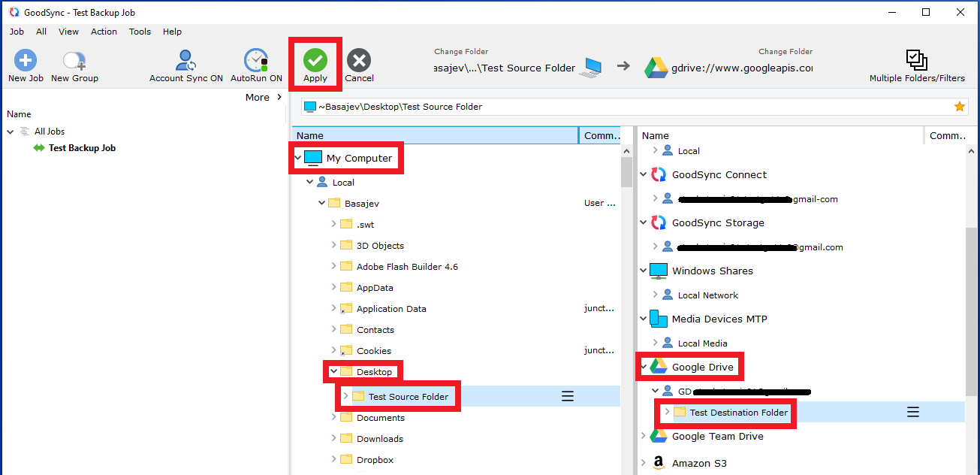Open the Action menu
The image size is (980, 475).
point(104,32)
